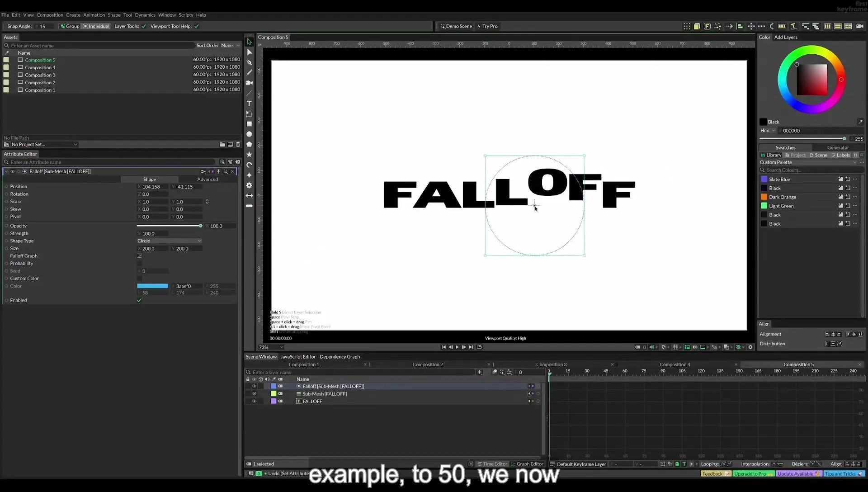Toggle Viewport Tool Help checkmark
This screenshot has height=492, width=868.
coord(197,26)
